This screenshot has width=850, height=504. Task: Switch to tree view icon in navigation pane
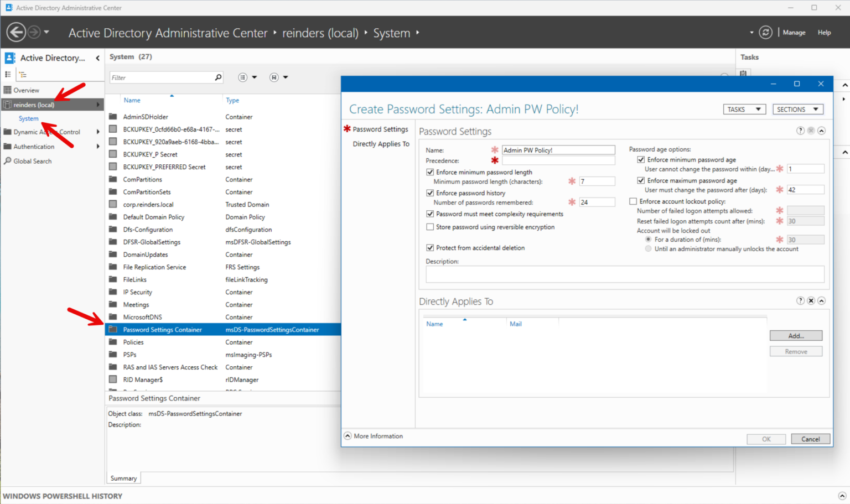click(x=23, y=74)
